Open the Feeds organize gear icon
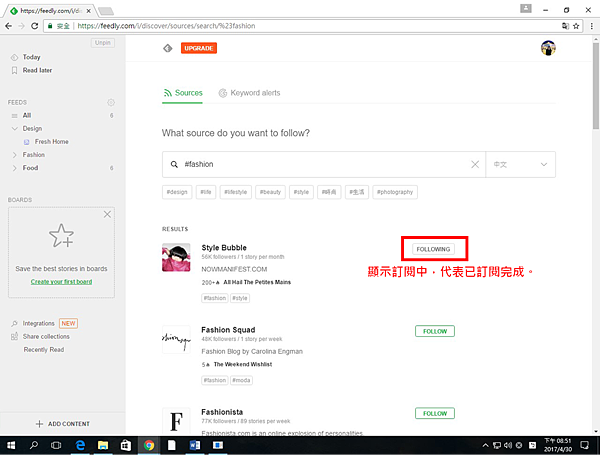600x458 pixels. 111,103
